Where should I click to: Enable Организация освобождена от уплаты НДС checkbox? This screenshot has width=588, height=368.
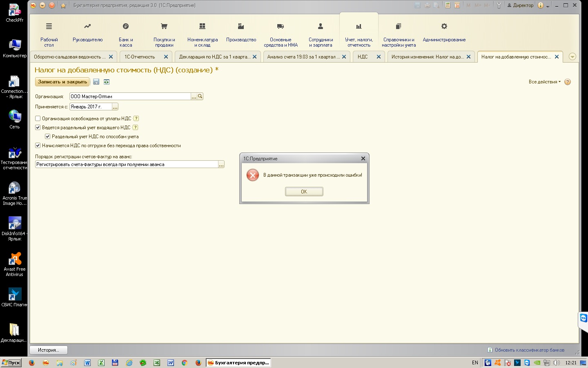pyautogui.click(x=38, y=119)
